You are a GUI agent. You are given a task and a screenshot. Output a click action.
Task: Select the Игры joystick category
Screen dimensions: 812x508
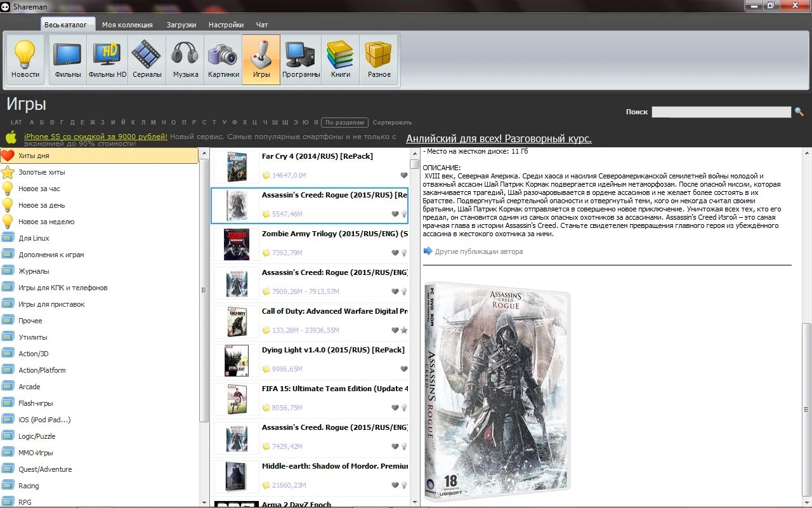tap(261, 60)
